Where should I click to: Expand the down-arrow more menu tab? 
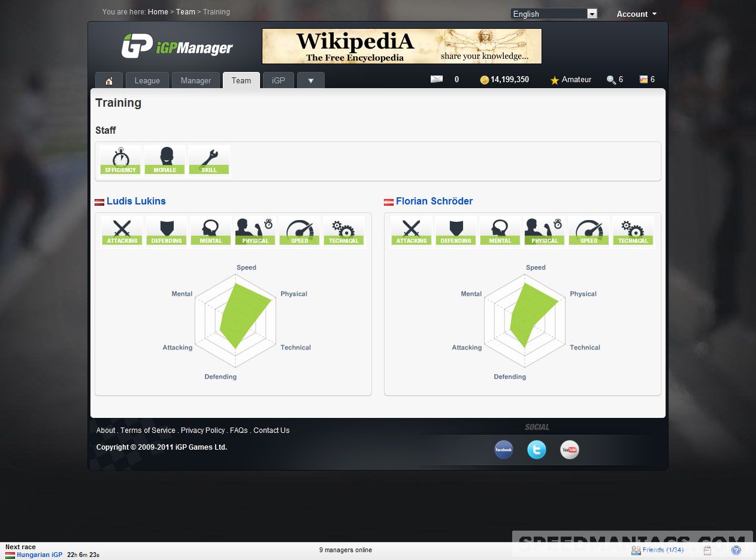[310, 81]
